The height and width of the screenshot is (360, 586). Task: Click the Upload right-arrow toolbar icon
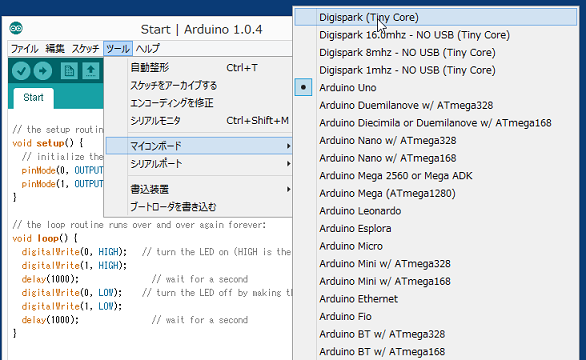43,71
